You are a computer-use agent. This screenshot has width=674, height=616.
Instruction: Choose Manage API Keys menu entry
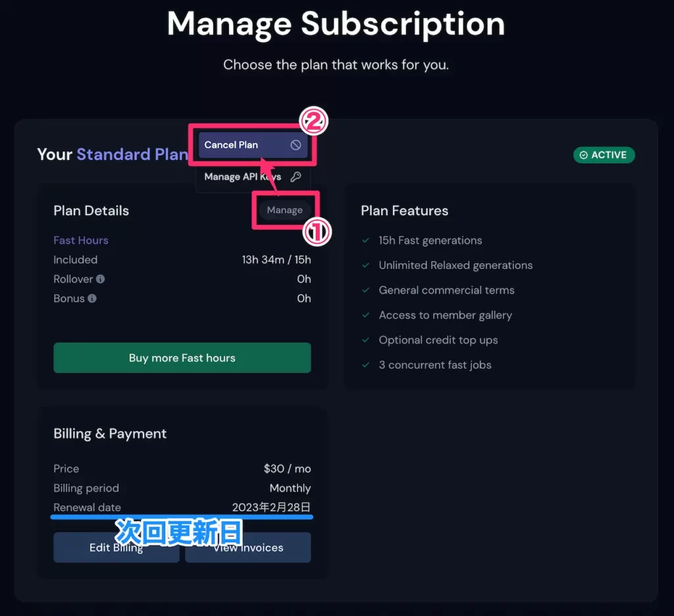coord(253,176)
